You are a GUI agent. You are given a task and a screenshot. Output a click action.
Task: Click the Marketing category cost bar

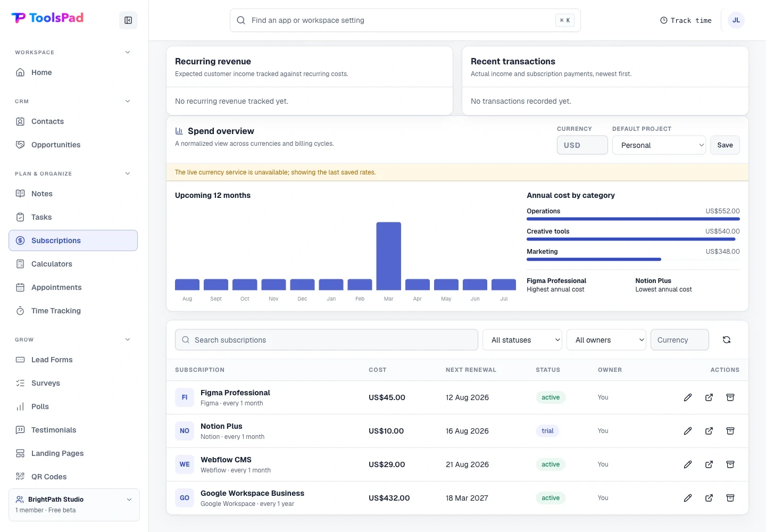pos(594,259)
